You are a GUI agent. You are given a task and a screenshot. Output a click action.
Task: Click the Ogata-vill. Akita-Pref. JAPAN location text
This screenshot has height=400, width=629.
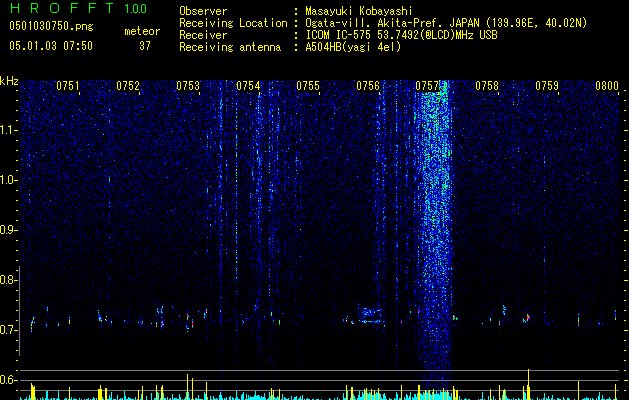point(446,23)
